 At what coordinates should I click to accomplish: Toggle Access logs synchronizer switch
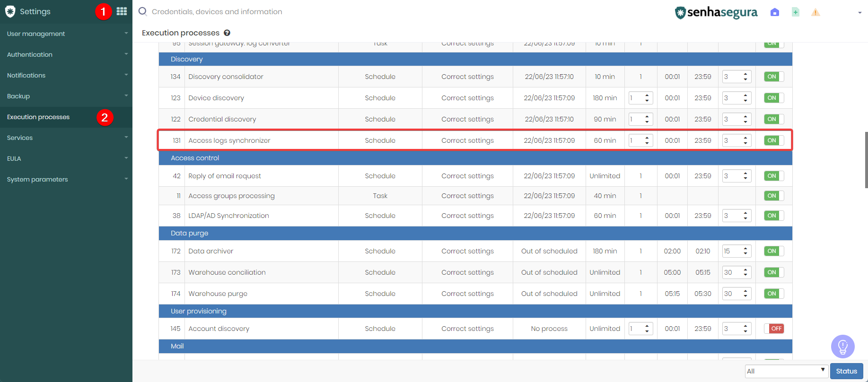[774, 140]
